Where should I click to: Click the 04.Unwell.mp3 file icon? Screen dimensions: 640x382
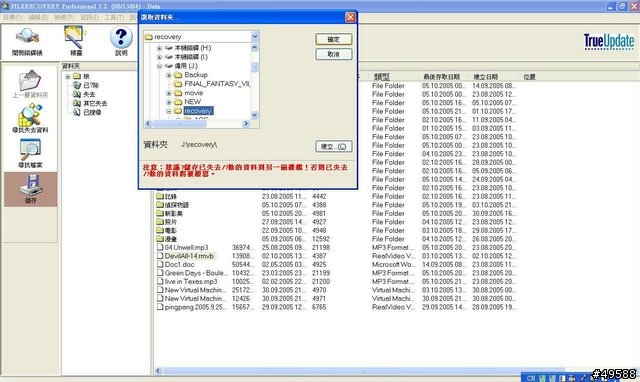pyautogui.click(x=160, y=247)
